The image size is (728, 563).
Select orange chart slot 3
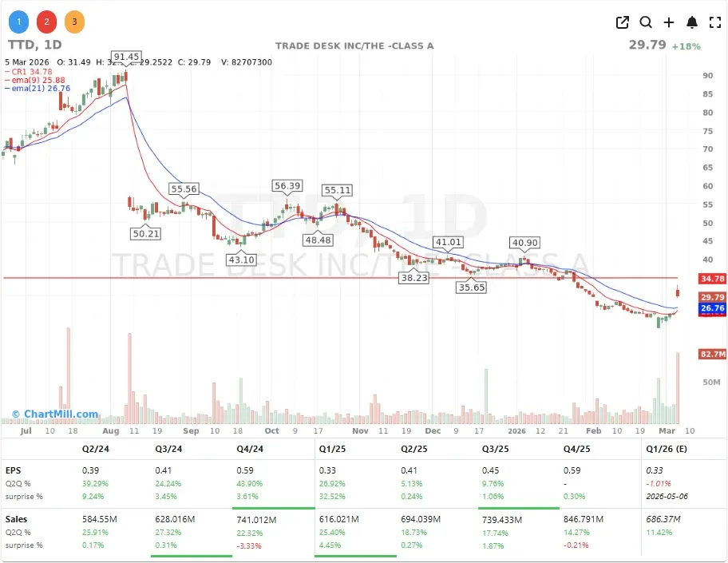[74, 22]
